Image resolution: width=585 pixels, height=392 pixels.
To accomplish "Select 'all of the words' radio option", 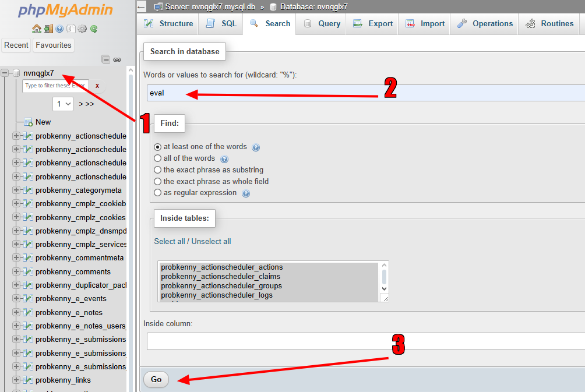I will (158, 158).
